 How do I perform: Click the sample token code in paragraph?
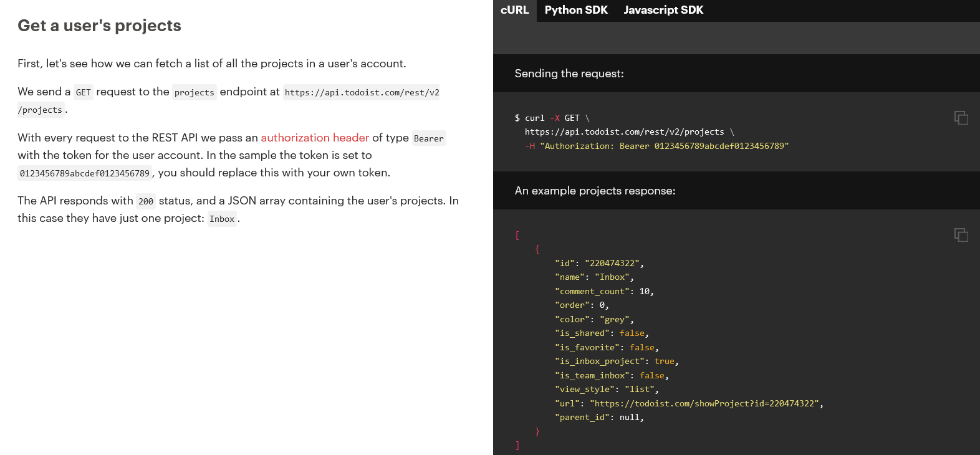click(x=85, y=173)
